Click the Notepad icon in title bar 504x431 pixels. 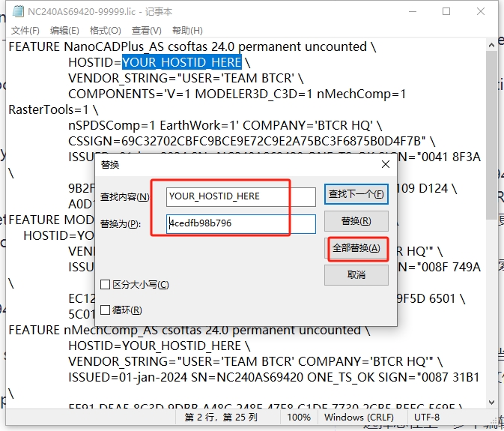point(18,11)
